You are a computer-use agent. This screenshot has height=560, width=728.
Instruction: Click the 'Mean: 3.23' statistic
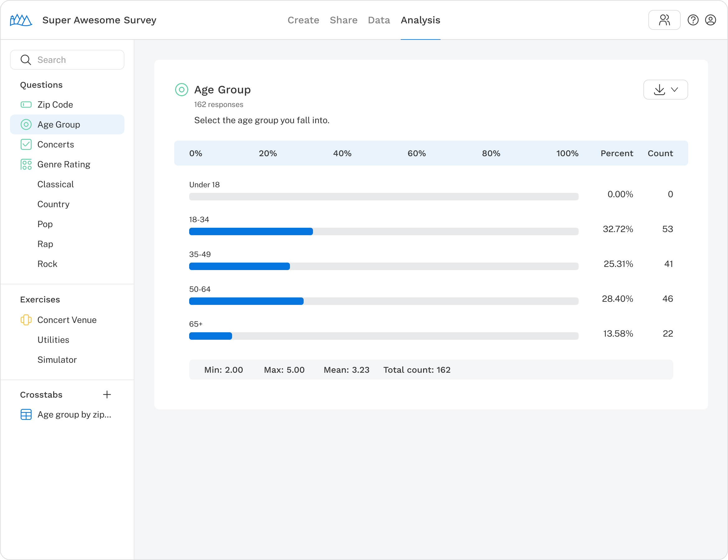pyautogui.click(x=346, y=370)
